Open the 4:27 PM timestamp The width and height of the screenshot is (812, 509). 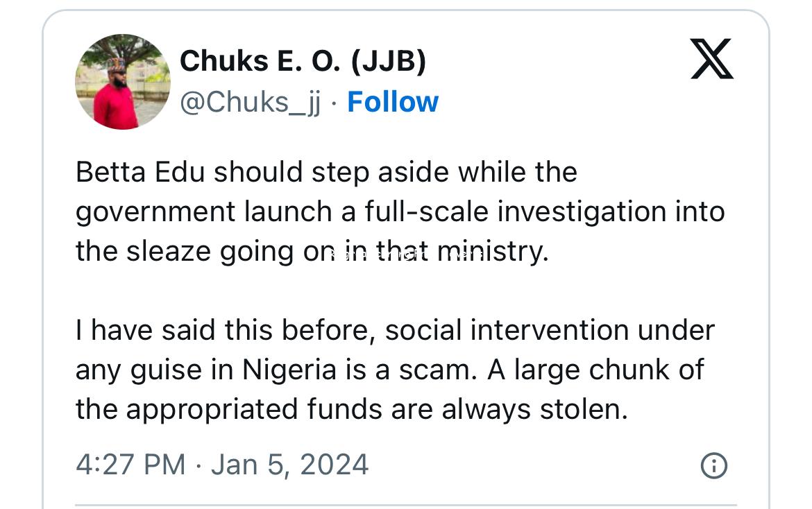(x=131, y=464)
